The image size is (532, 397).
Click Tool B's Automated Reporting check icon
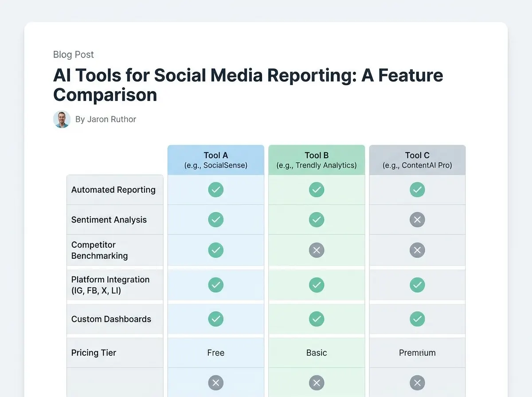(317, 190)
